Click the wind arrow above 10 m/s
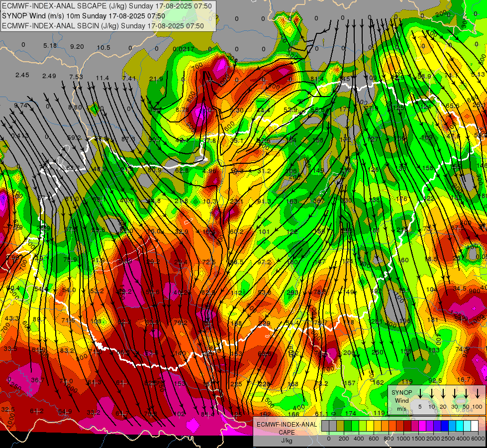This screenshot has height=448, width=487. pos(431,393)
